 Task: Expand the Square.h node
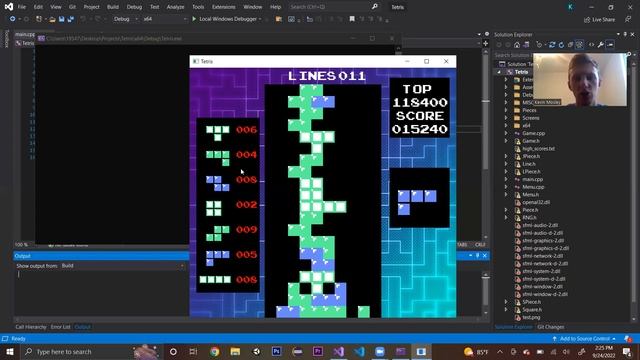point(506,310)
